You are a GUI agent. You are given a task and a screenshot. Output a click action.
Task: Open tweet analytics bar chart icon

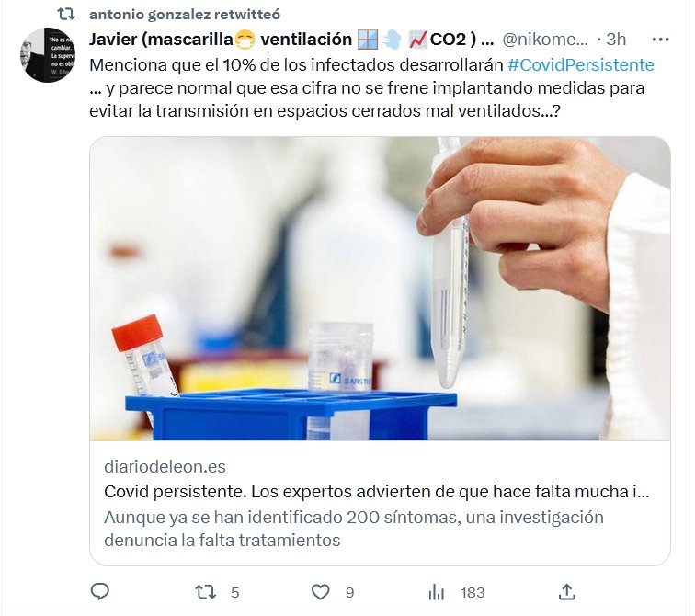click(x=436, y=592)
